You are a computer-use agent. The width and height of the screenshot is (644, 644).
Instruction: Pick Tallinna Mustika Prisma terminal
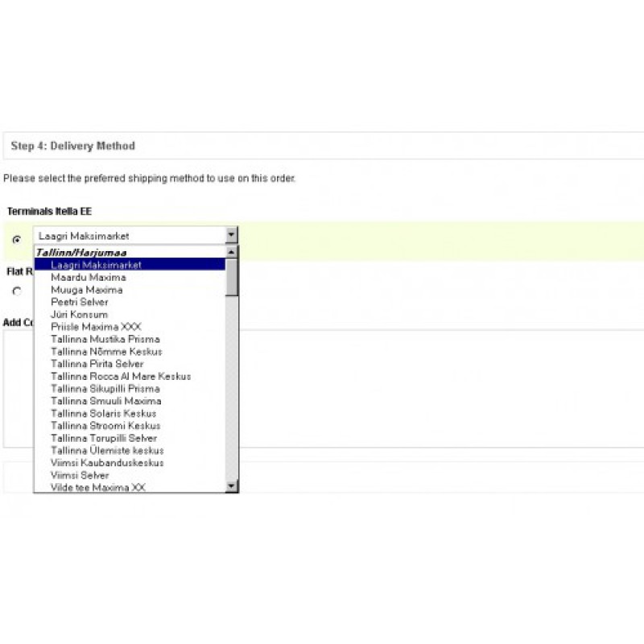click(130, 339)
